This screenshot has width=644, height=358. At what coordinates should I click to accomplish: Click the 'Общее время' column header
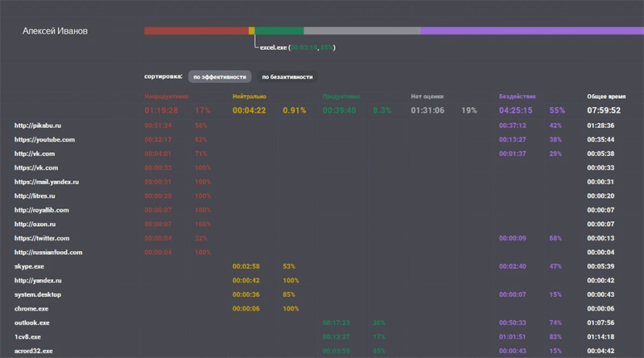click(606, 97)
